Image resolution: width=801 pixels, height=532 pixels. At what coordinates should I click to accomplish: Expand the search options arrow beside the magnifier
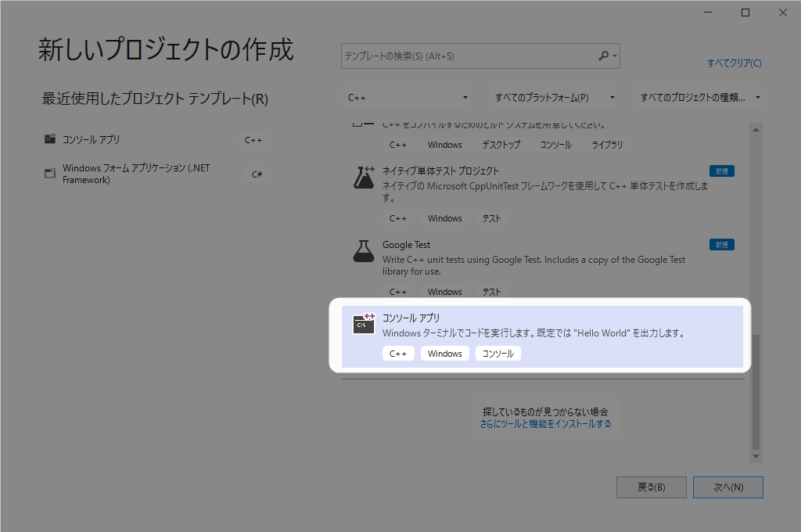click(x=615, y=56)
